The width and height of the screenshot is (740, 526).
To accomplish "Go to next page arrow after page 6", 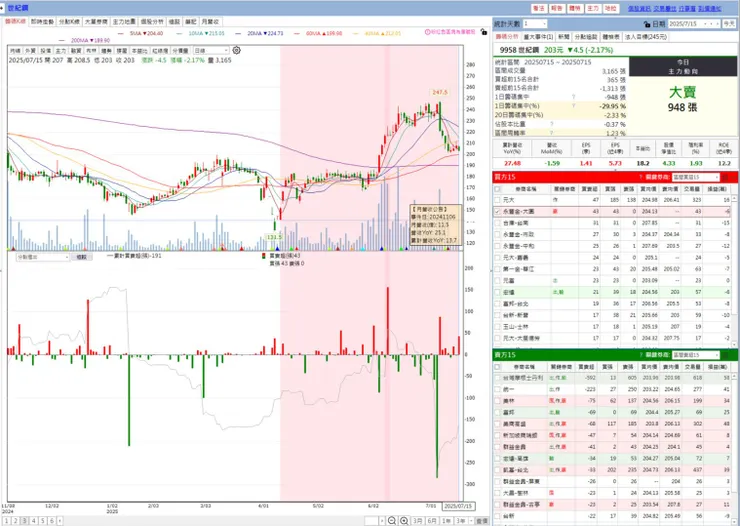I will 60,521.
